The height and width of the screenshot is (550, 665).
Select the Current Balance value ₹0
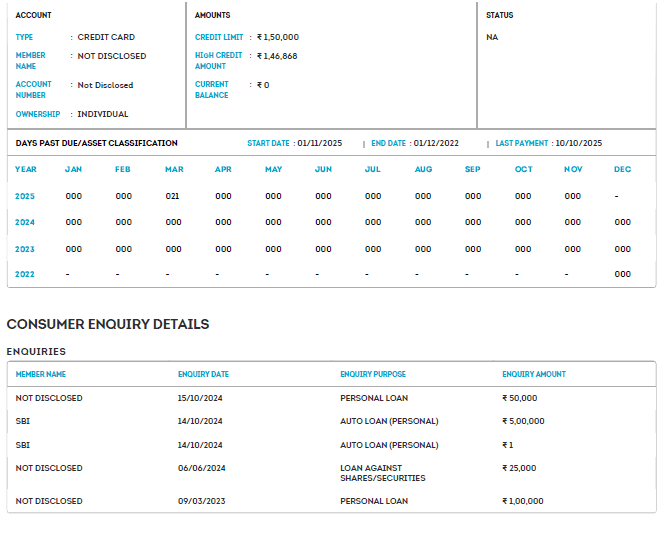(263, 85)
